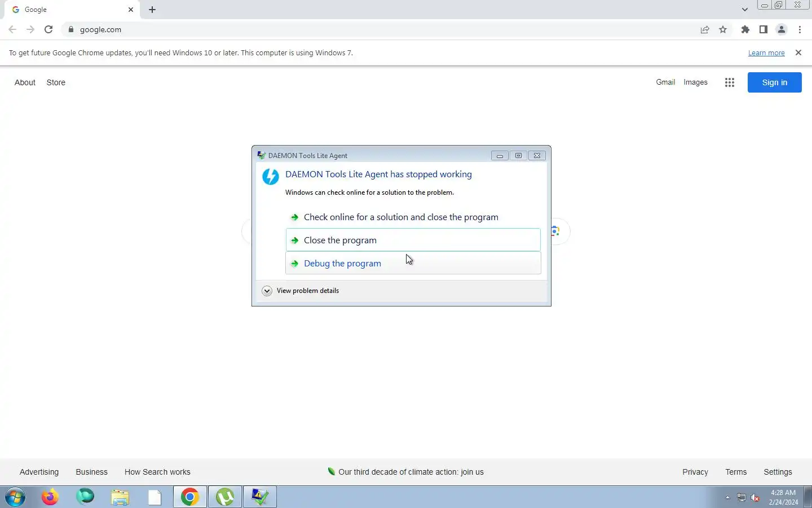Open the Google apps grid
The height and width of the screenshot is (508, 812).
point(730,82)
